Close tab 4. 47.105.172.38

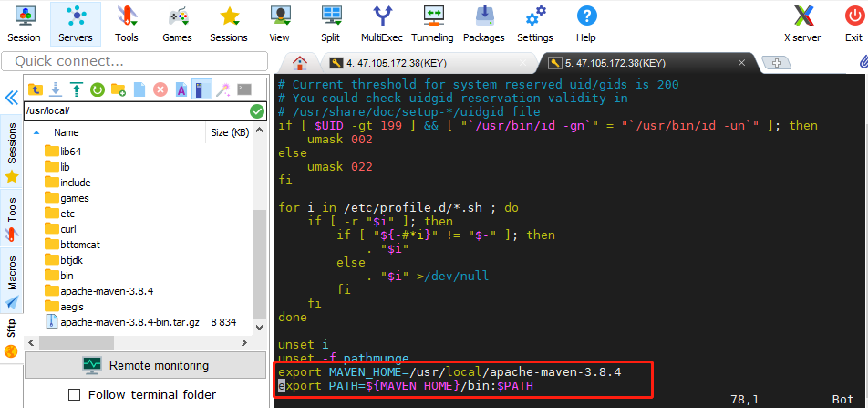pos(523,63)
